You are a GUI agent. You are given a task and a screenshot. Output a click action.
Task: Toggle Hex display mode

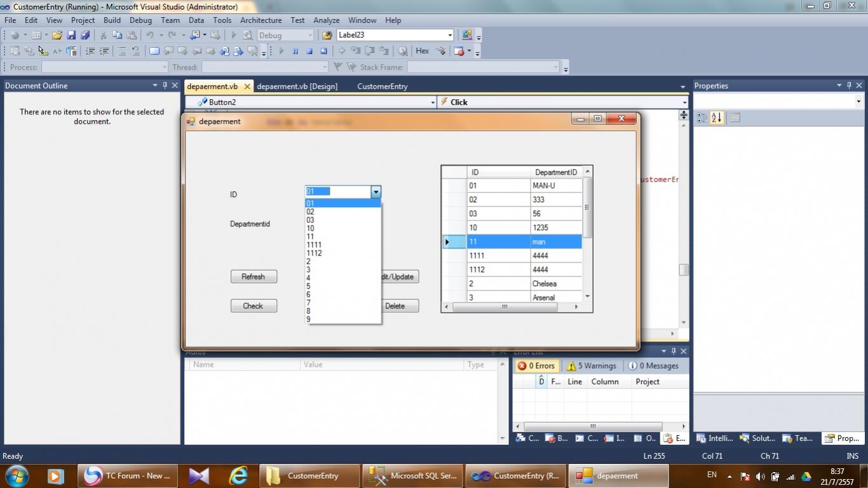422,51
